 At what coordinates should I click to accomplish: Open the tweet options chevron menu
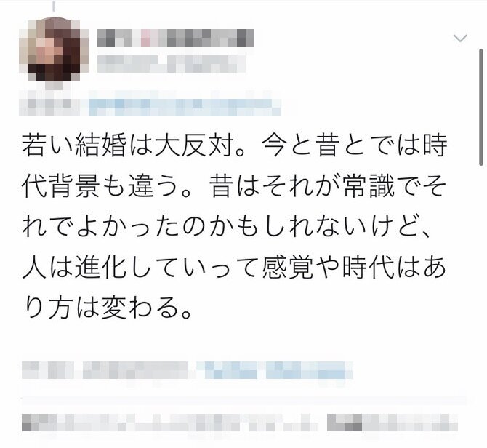pos(460,39)
